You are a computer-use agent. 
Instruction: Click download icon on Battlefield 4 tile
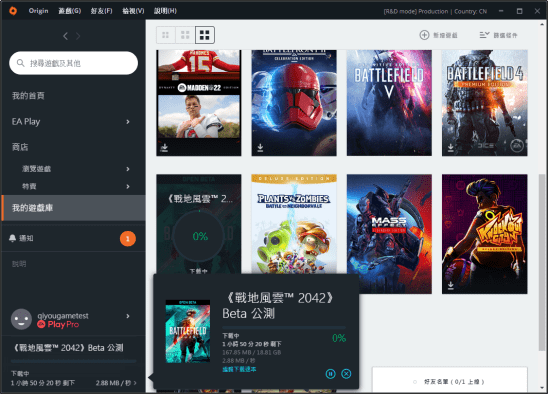pyautogui.click(x=450, y=148)
